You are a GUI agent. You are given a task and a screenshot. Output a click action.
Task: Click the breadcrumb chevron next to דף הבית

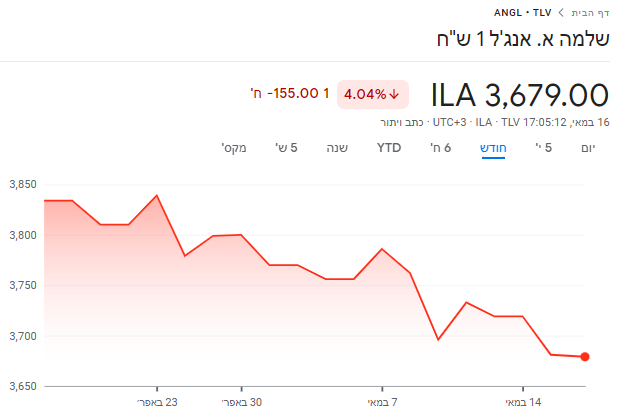coord(561,13)
